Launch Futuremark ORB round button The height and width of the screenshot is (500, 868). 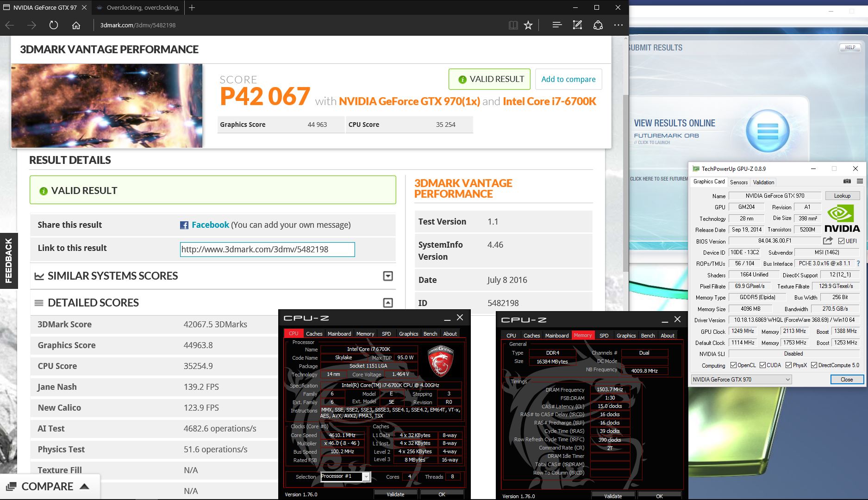pos(768,131)
